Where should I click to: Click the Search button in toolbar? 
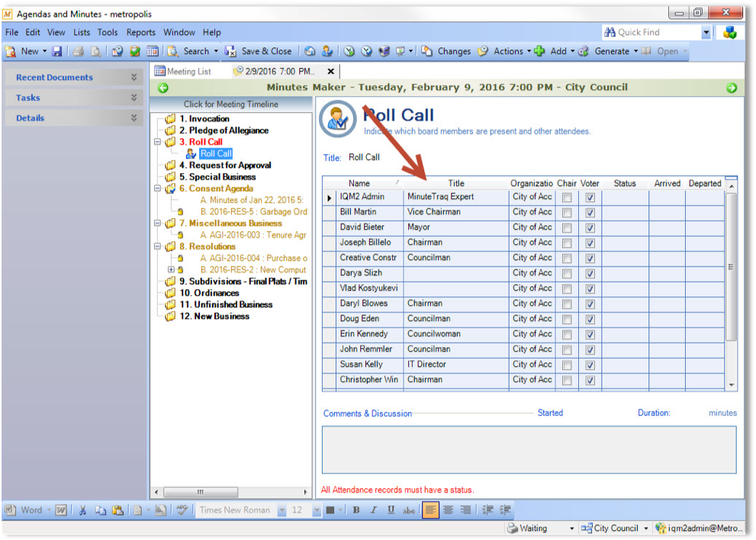189,51
